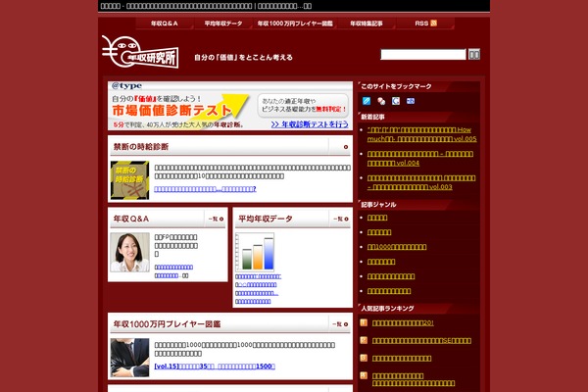Screen dimensions: 588x392
Task: Click the businessman photo in 年収1000万円プレイヤー図鑑
Action: [129, 358]
